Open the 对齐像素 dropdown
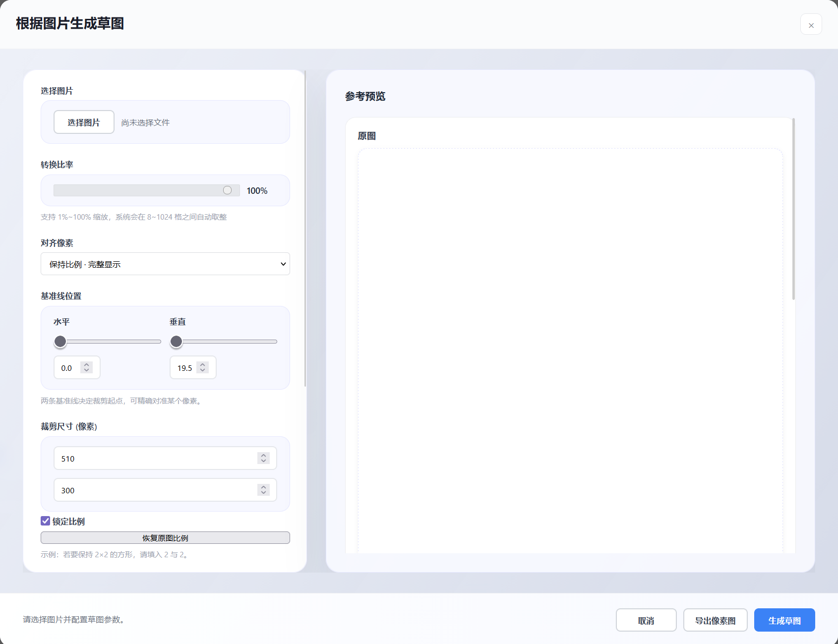 coord(165,264)
